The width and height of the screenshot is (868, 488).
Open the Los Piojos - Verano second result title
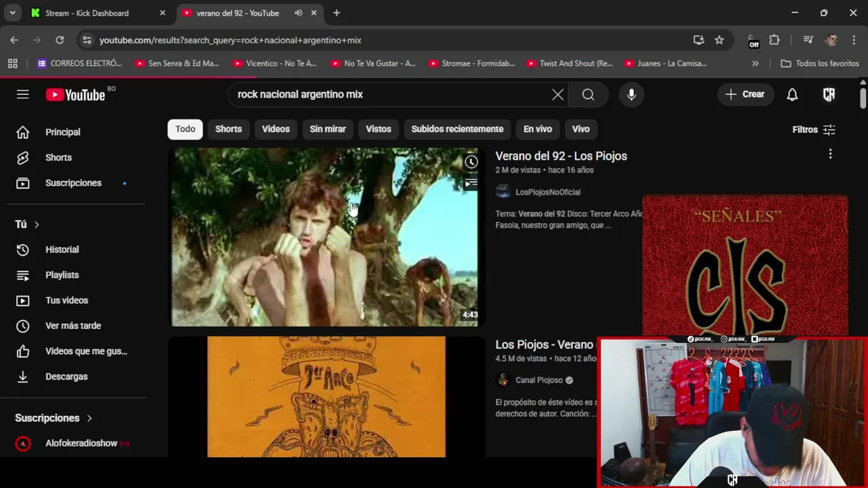click(x=545, y=344)
